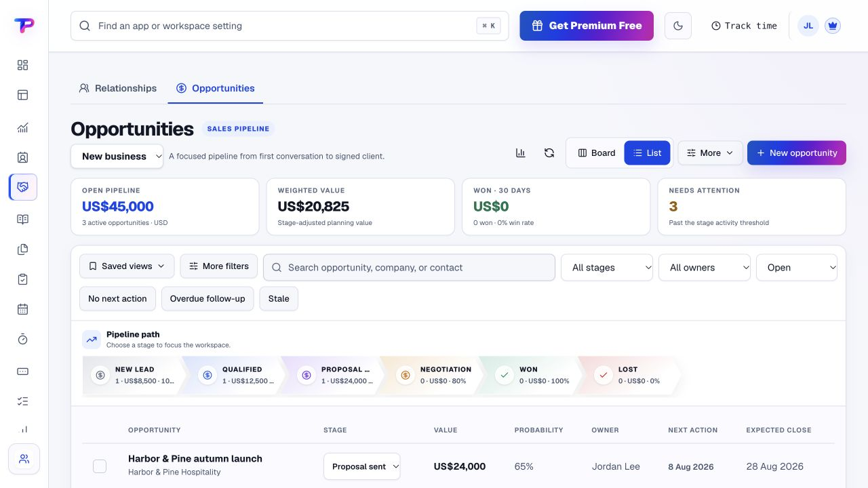Click the app logo at top left
Screen dimensions: 868x488
click(x=24, y=26)
